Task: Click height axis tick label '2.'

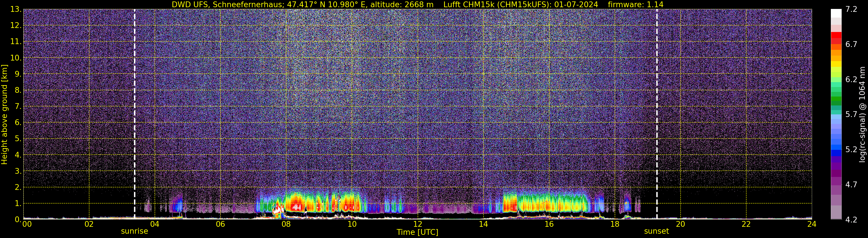Action: click(x=18, y=187)
